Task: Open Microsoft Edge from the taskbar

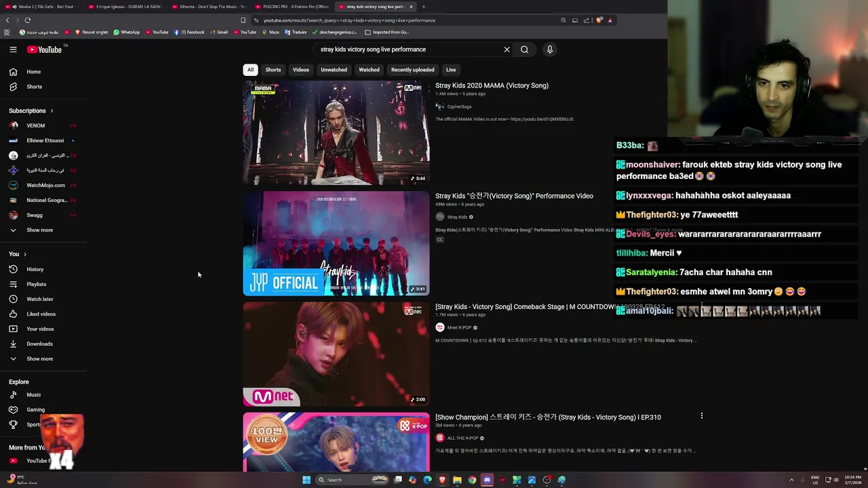Action: click(x=427, y=480)
